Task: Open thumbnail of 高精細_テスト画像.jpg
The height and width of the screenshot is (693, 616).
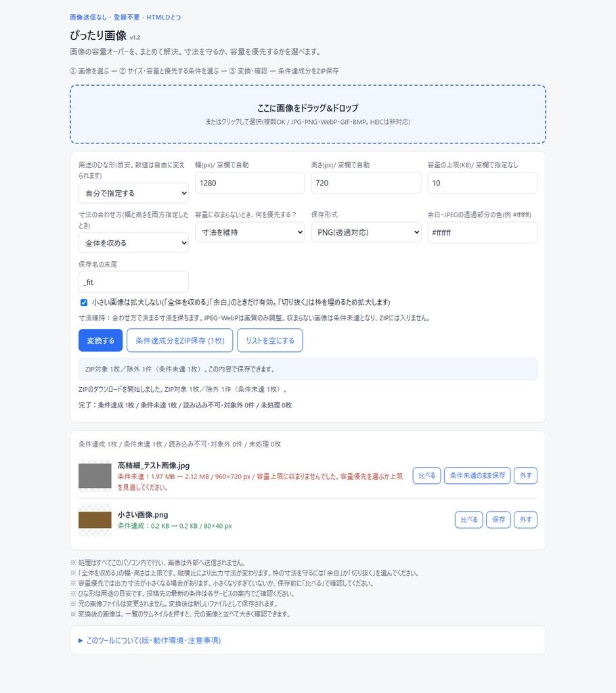Action: point(95,476)
